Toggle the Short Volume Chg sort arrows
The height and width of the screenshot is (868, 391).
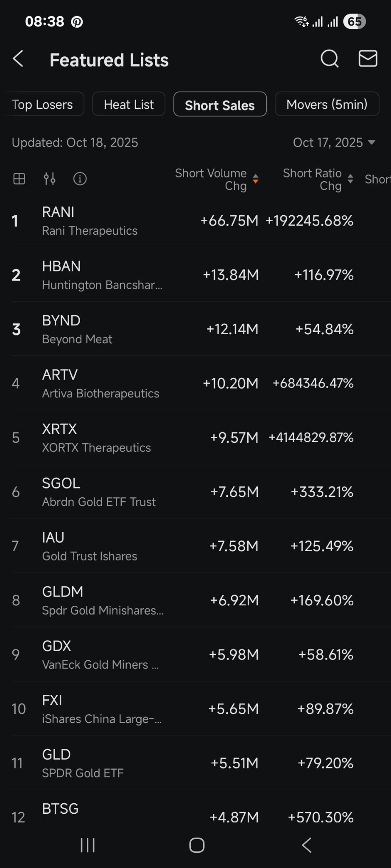click(x=256, y=179)
